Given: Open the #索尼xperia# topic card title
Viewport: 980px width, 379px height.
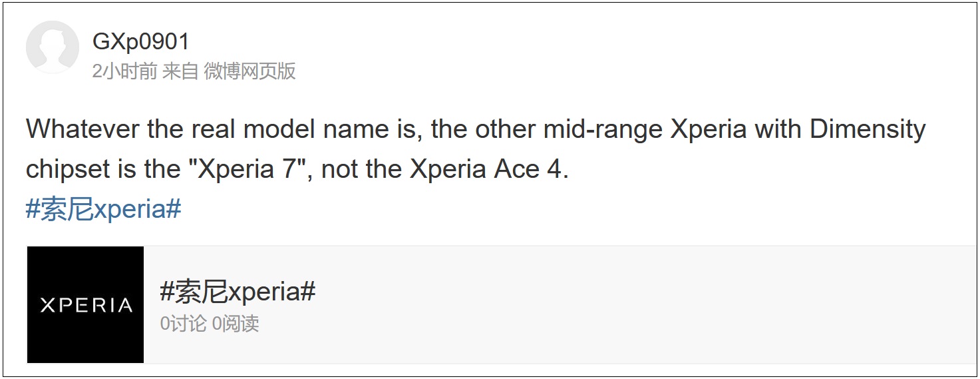Looking at the screenshot, I should pyautogui.click(x=238, y=292).
